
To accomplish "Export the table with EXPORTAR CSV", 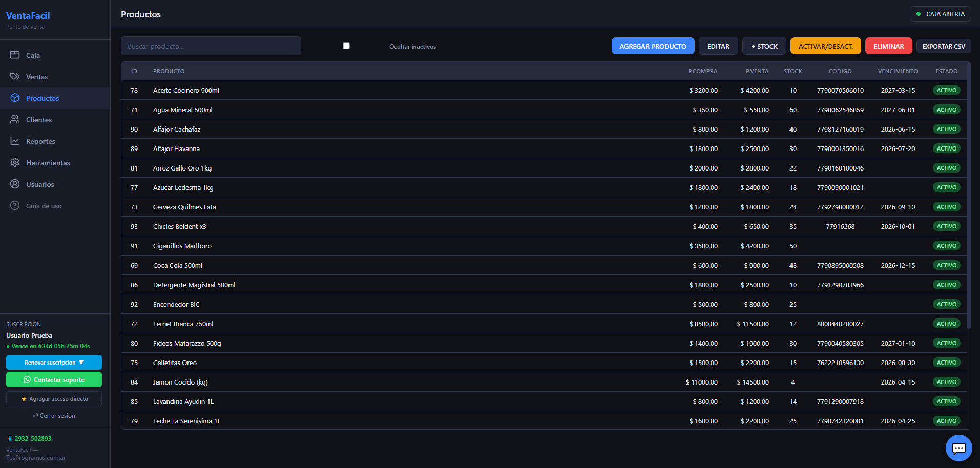I will 943,46.
